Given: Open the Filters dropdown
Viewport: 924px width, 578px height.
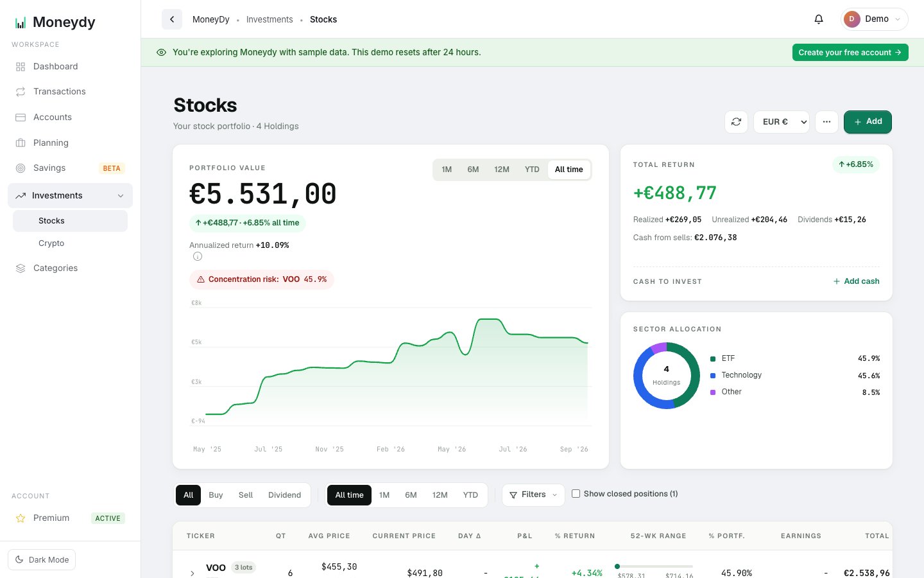Looking at the screenshot, I should click(533, 495).
